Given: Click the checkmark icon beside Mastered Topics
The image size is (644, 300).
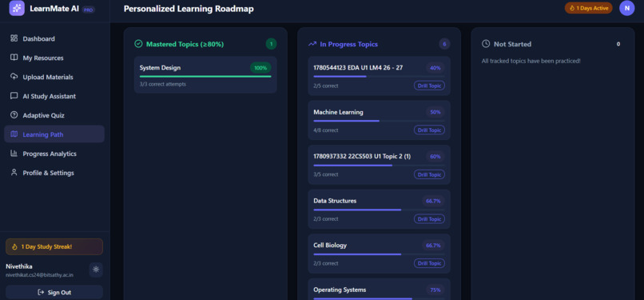Looking at the screenshot, I should (138, 44).
